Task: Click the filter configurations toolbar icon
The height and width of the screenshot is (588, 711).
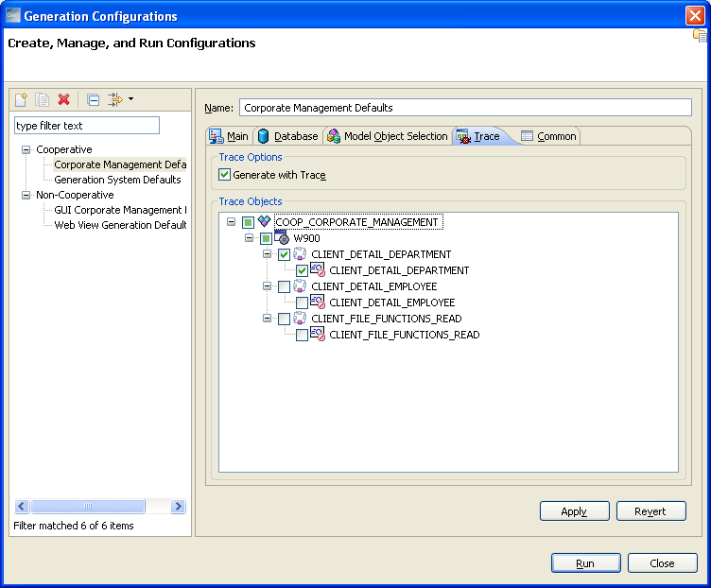Action: tap(114, 99)
